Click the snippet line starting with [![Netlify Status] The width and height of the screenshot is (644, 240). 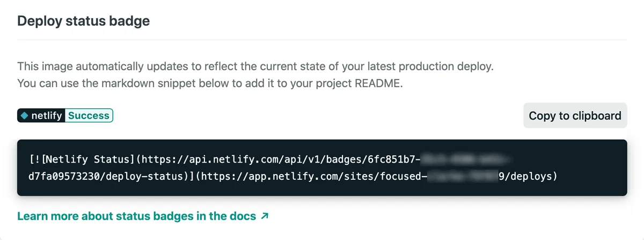tap(270, 159)
